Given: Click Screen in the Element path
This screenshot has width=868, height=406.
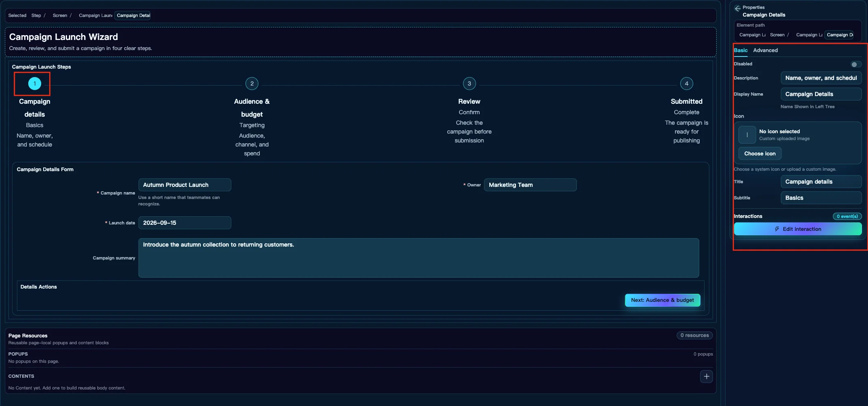Looking at the screenshot, I should (x=777, y=35).
